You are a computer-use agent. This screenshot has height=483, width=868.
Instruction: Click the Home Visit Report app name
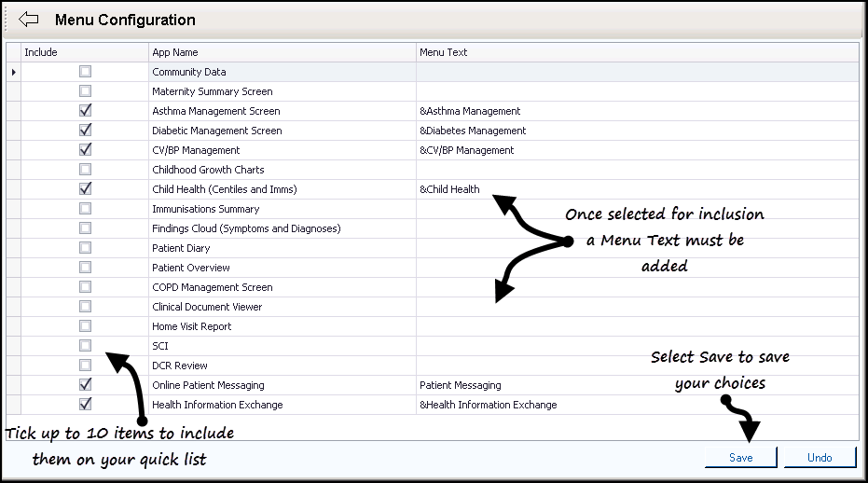(x=192, y=326)
